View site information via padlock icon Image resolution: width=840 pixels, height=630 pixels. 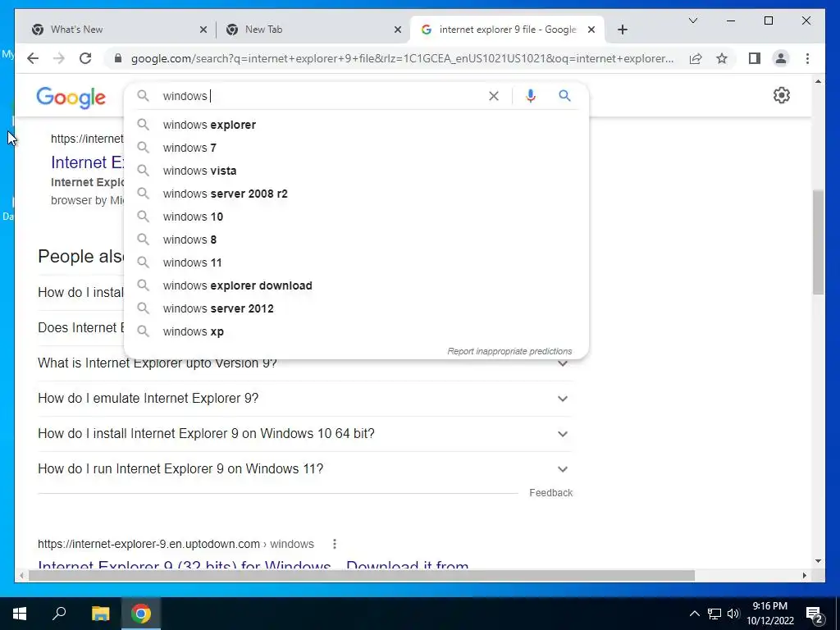point(118,58)
